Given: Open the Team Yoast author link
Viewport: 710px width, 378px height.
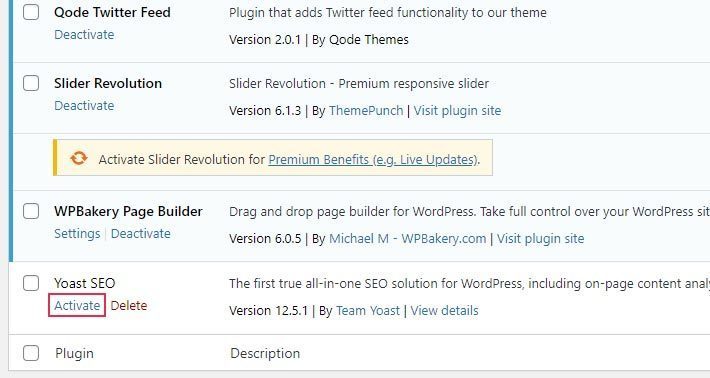Looking at the screenshot, I should tap(368, 311).
